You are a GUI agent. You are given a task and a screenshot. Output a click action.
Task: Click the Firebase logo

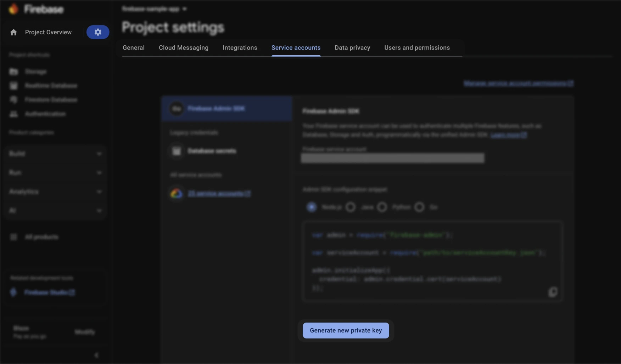[35, 9]
